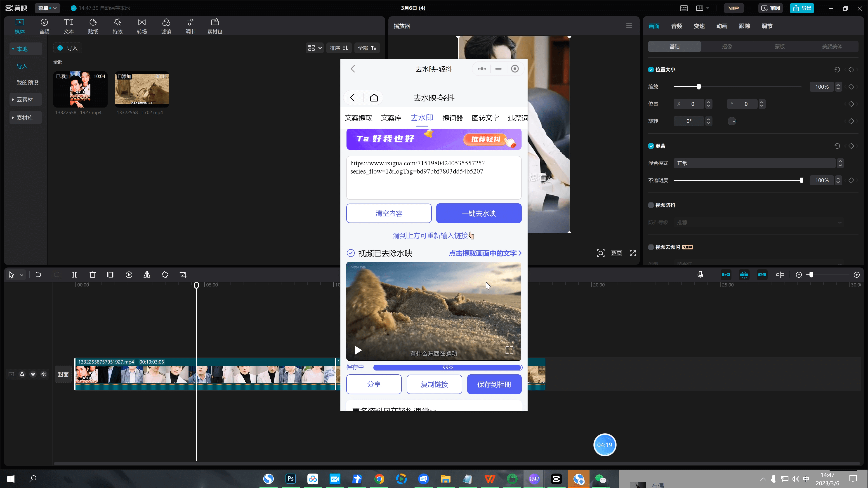Click the 缩放 scale slider handle
Viewport: 868px width, 488px height.
coord(699,87)
